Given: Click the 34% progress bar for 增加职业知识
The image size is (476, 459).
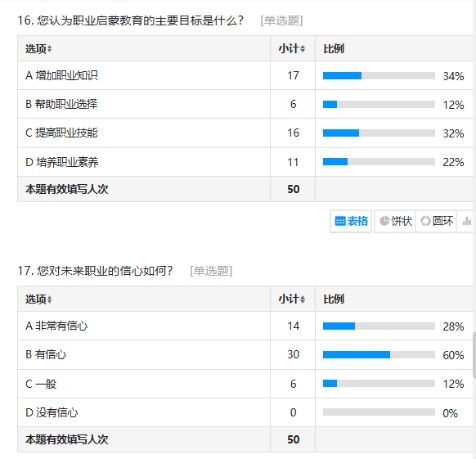Looking at the screenshot, I should coord(379,76).
